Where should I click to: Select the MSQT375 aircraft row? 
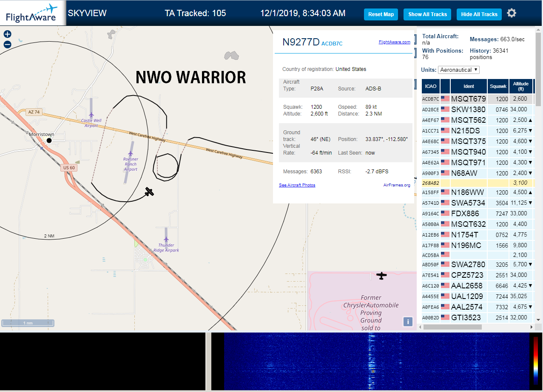(477, 141)
